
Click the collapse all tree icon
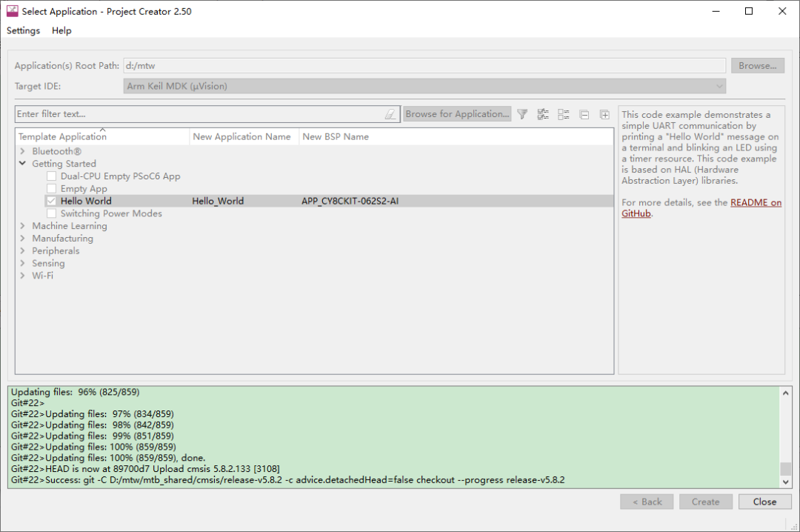584,114
